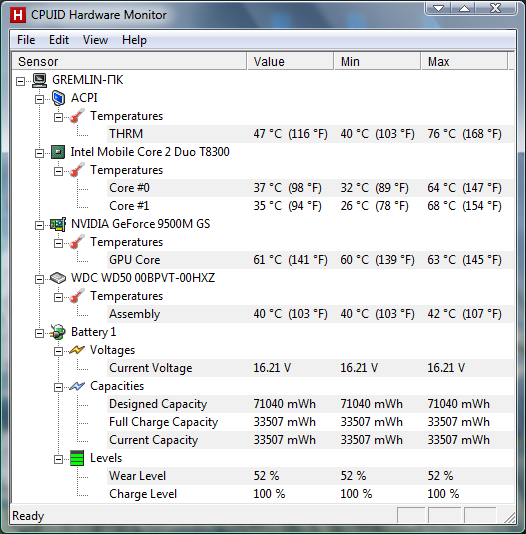Select the Core #1 row
The height and width of the screenshot is (534, 526).
(x=310, y=206)
